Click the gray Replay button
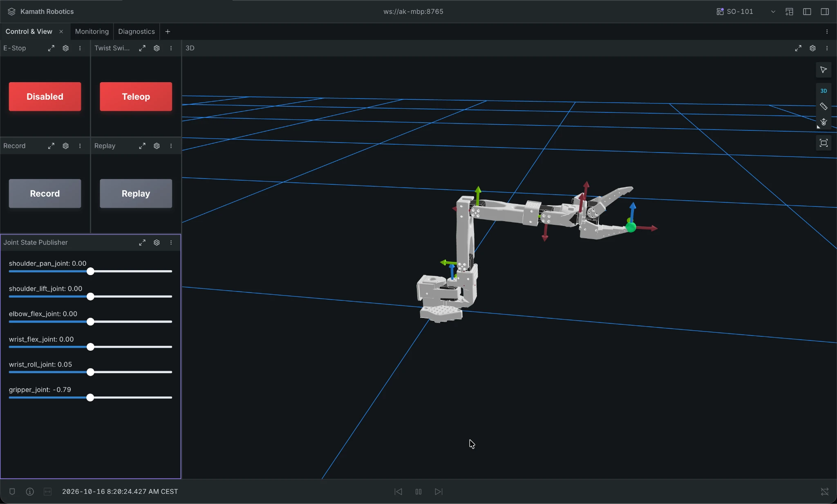 136,193
